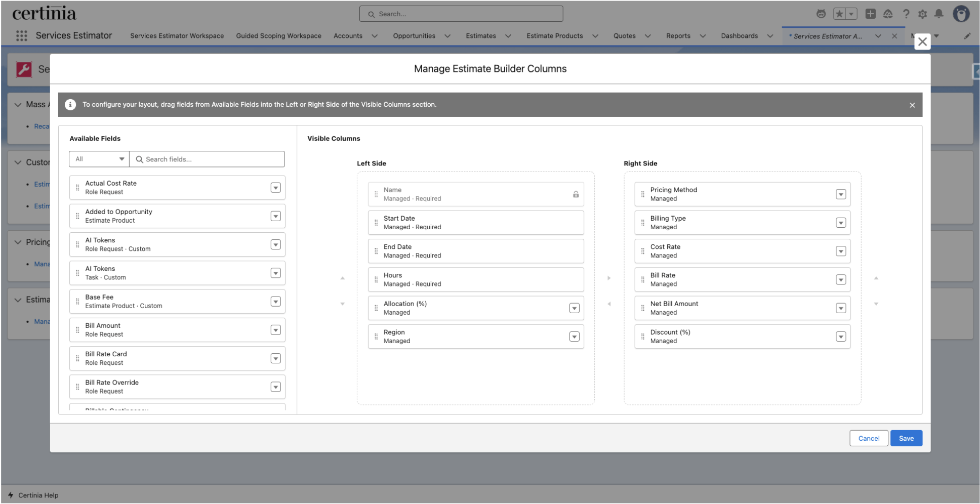The image size is (980, 504).
Task: Click the drag handle of Discount (%)
Action: (x=643, y=337)
